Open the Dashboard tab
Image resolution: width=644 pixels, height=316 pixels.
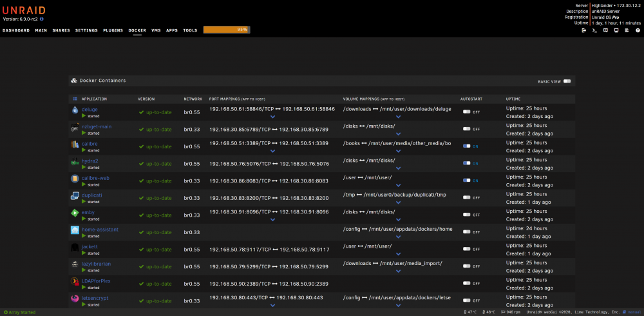(x=16, y=30)
